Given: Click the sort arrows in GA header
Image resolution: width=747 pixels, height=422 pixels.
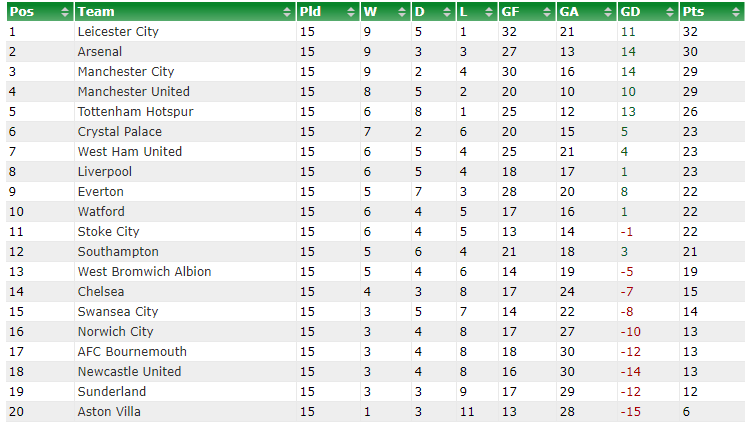Looking at the screenshot, I should [608, 12].
